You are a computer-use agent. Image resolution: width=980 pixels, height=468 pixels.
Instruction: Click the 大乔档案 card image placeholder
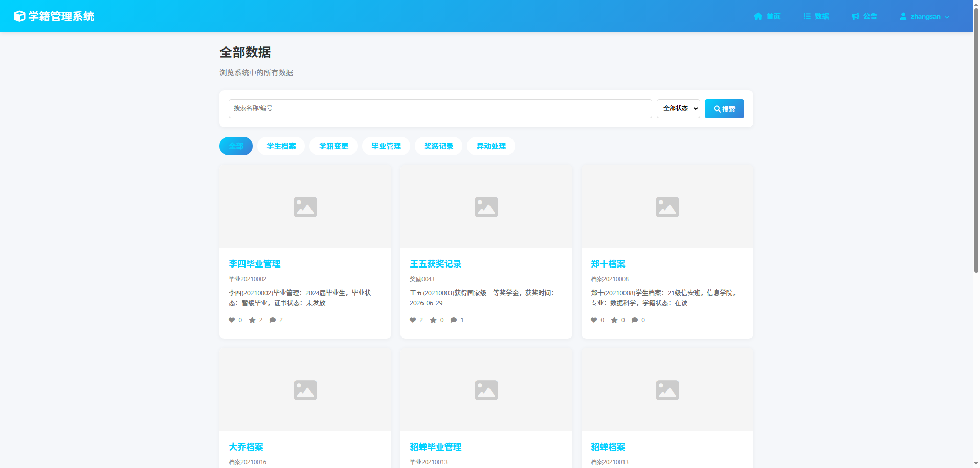(305, 389)
